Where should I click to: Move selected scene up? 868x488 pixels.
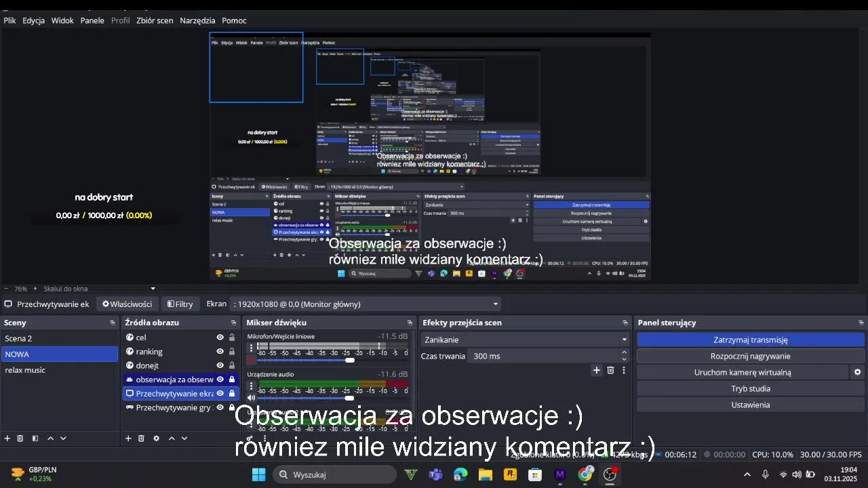point(50,439)
